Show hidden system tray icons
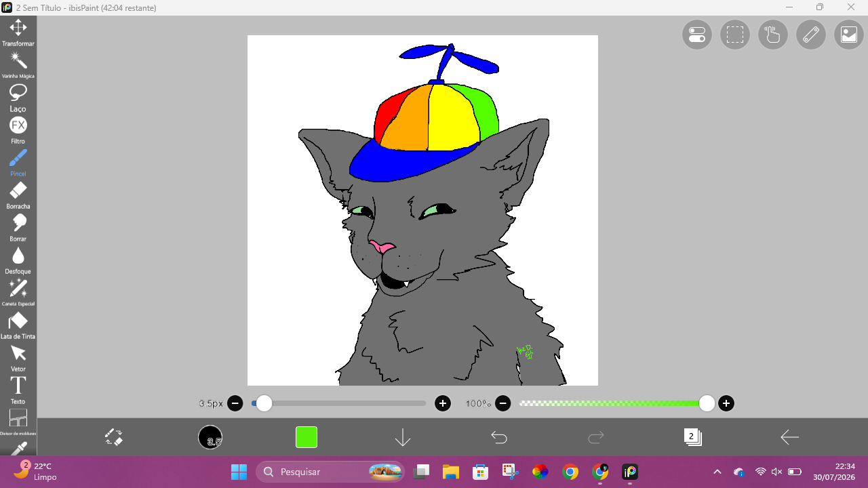This screenshot has width=868, height=488. tap(717, 472)
